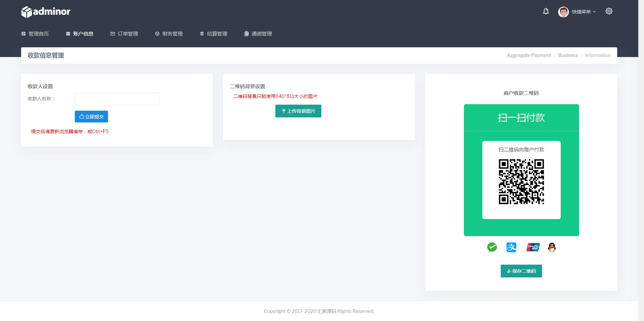This screenshot has width=644, height=321.
Task: Open the settings gear icon
Action: [x=609, y=11]
